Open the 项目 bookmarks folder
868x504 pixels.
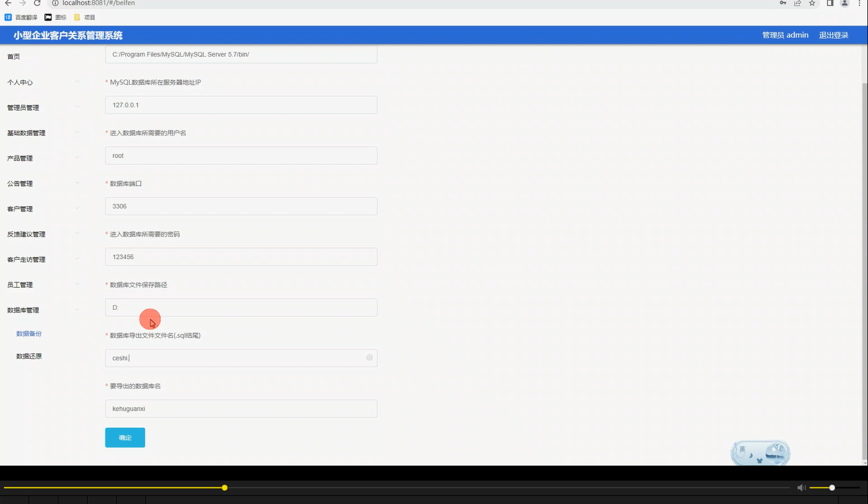click(x=85, y=17)
